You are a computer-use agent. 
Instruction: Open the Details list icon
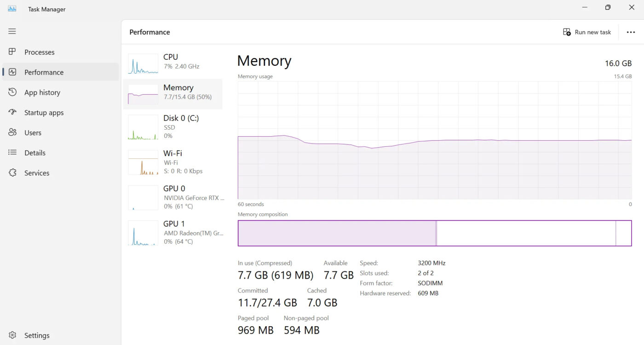[x=12, y=153]
